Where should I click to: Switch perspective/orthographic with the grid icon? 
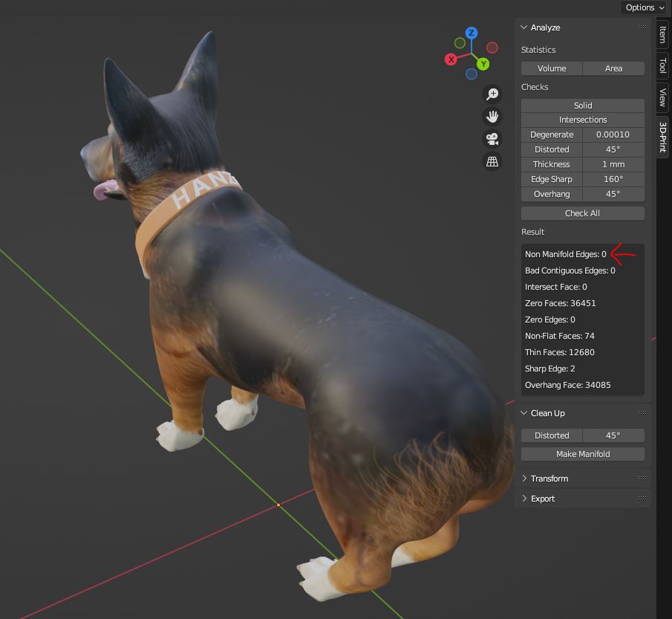point(492,161)
